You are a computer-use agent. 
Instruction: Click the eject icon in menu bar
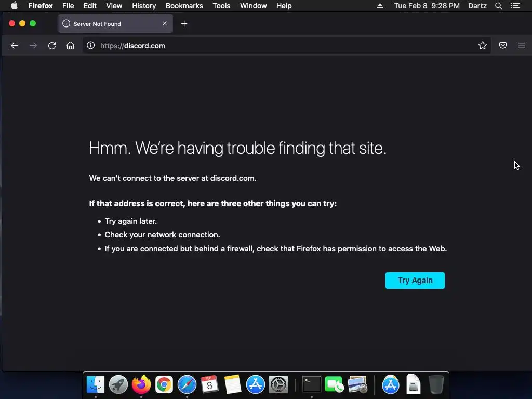point(380,6)
